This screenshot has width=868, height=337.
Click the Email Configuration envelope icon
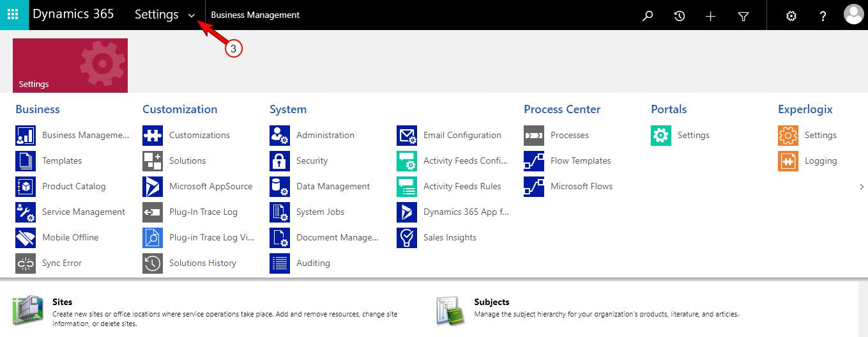[x=407, y=136]
